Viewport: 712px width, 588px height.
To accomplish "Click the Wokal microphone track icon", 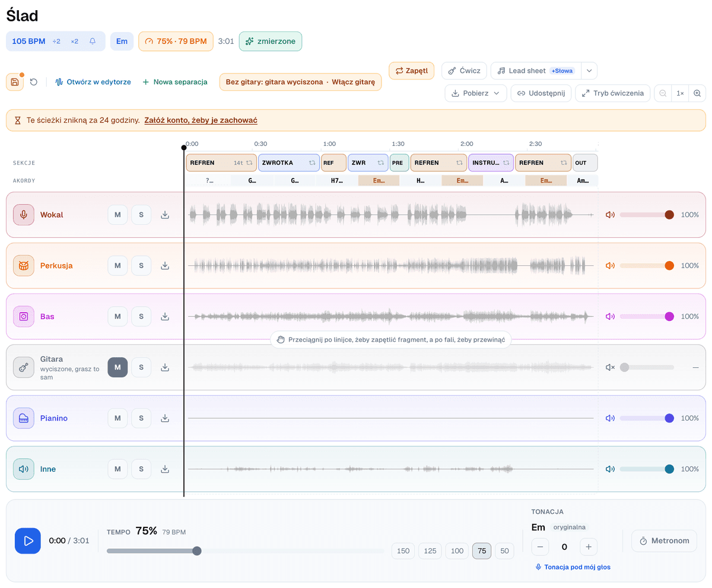I will 24,215.
